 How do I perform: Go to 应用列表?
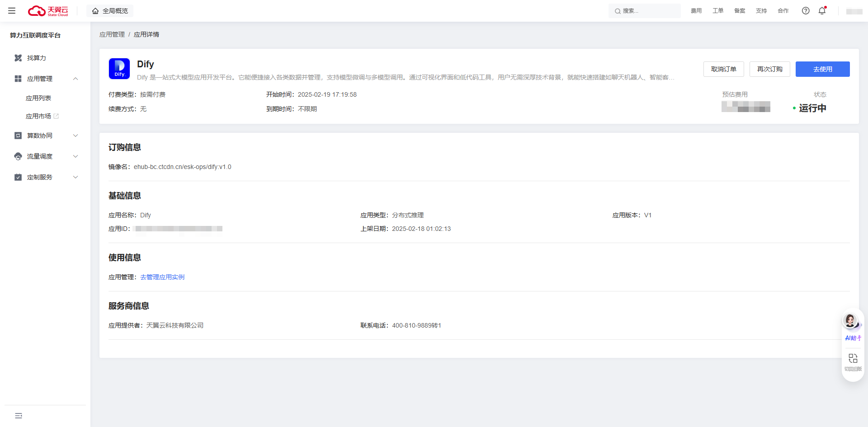click(38, 98)
